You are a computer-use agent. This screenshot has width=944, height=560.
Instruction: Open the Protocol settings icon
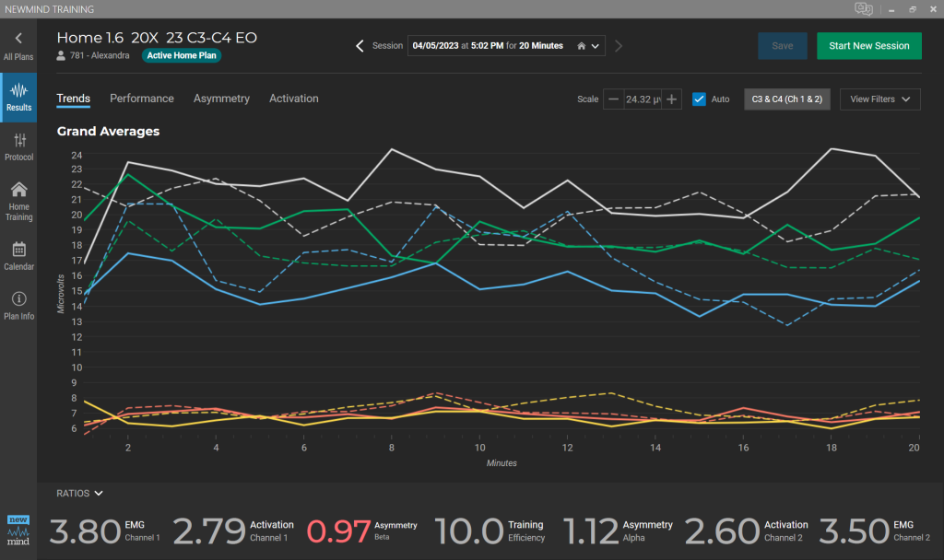[18, 146]
